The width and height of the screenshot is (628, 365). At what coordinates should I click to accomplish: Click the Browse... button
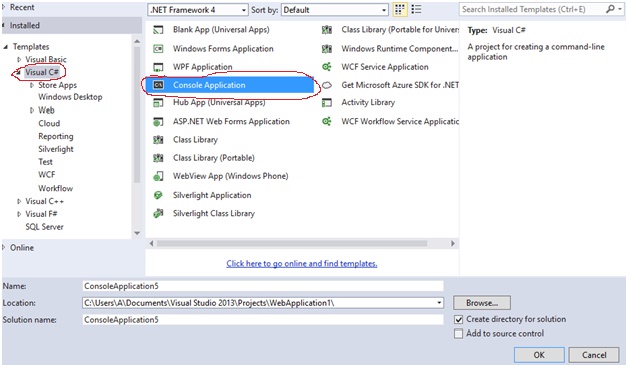tap(482, 303)
